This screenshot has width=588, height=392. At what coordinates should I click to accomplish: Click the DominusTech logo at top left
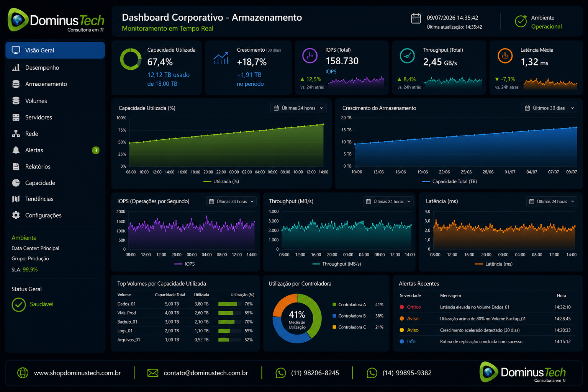coord(56,20)
